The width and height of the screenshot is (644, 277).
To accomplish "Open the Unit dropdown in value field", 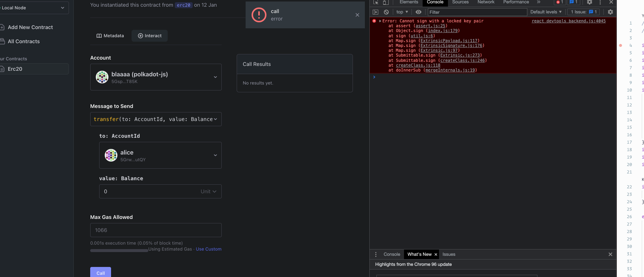I will [208, 191].
